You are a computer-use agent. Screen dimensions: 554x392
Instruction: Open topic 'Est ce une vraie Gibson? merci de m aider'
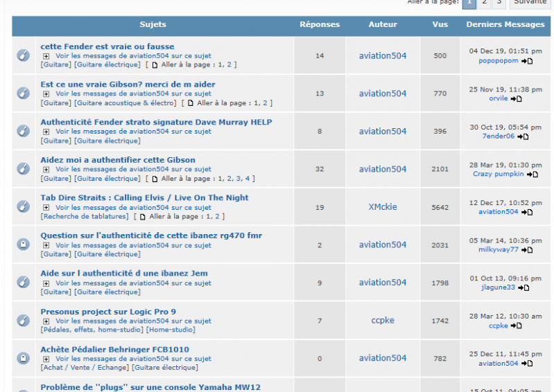[x=128, y=84]
